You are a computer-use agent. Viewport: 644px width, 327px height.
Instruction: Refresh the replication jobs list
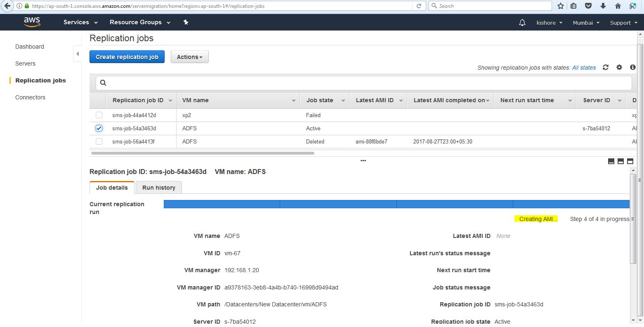[x=605, y=67]
